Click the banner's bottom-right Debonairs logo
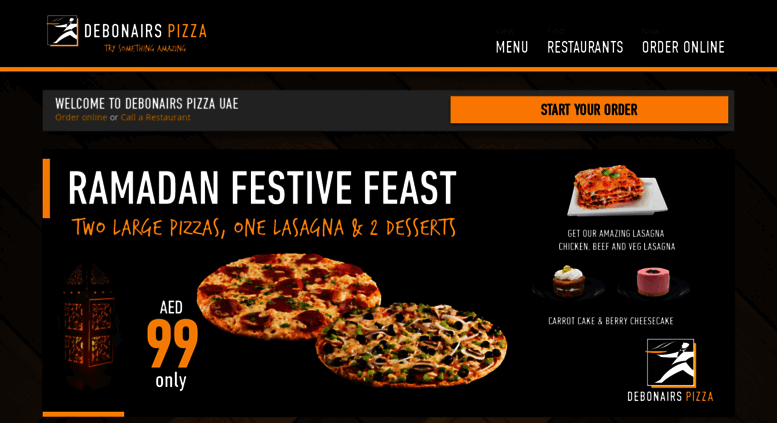 coord(670,370)
